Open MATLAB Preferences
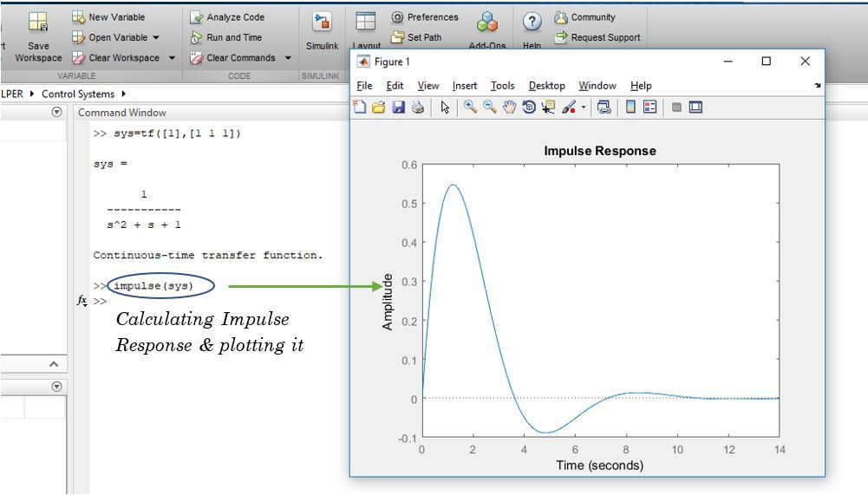The height and width of the screenshot is (495, 868). pos(425,17)
